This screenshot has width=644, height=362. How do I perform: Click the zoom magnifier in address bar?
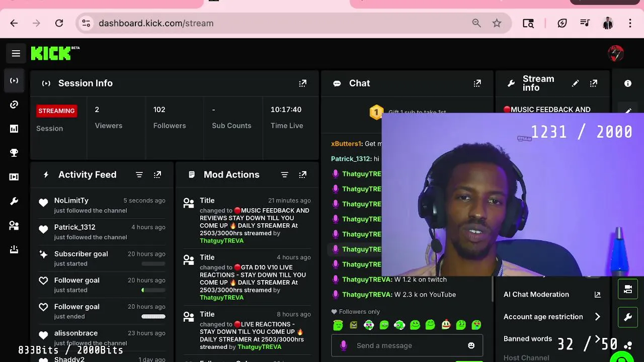click(476, 23)
